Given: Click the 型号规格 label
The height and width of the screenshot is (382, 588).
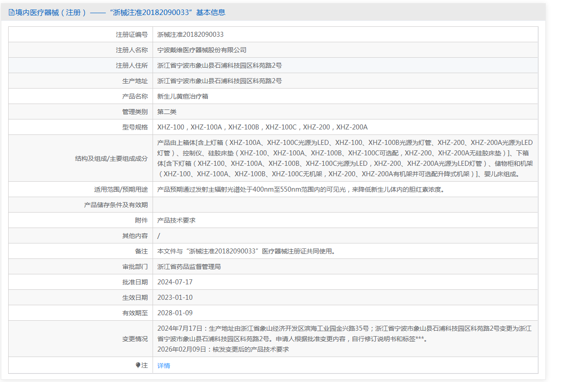Looking at the screenshot, I should click(x=135, y=127).
